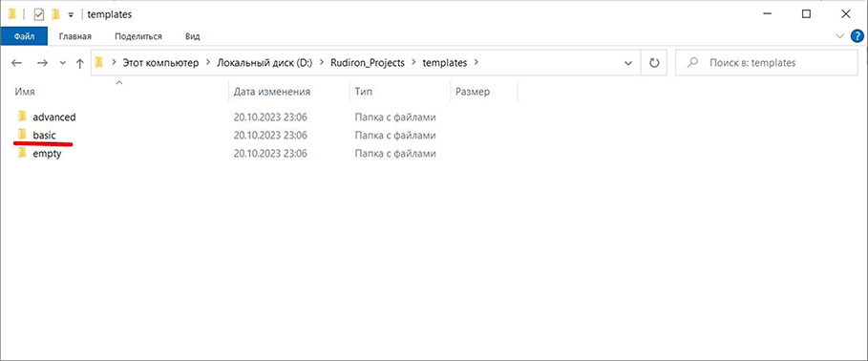Click Этот компьютер in the breadcrumb
The width and height of the screenshot is (868, 361).
coord(160,63)
